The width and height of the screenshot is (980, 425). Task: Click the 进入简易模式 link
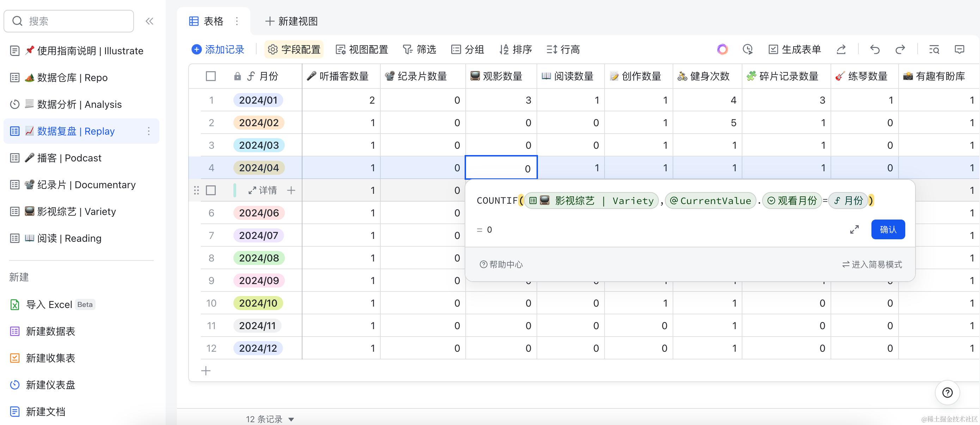872,265
